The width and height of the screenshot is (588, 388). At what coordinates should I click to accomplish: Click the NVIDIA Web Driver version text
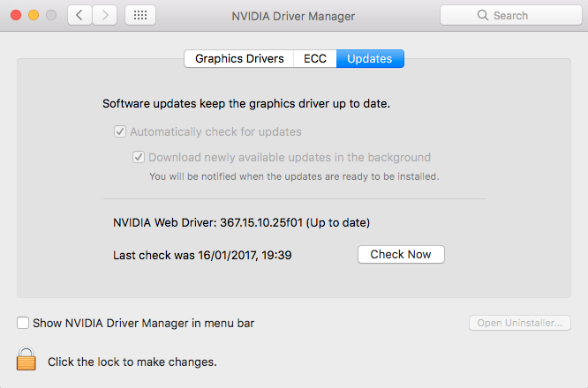point(242,223)
